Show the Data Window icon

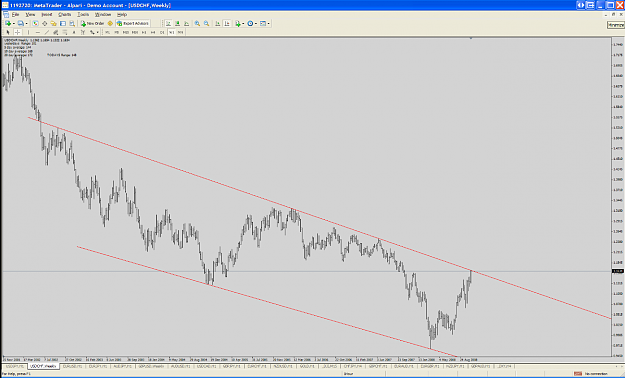pos(45,24)
